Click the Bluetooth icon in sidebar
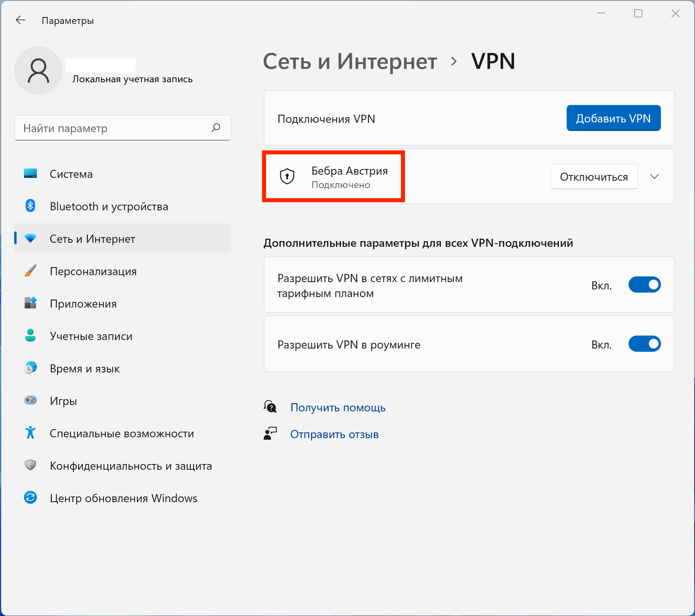The width and height of the screenshot is (695, 616). click(x=30, y=206)
